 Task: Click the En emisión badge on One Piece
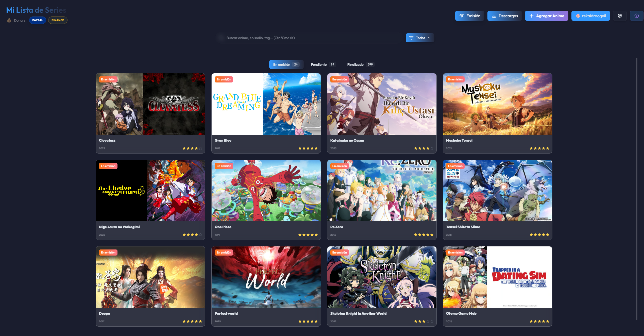(x=224, y=166)
